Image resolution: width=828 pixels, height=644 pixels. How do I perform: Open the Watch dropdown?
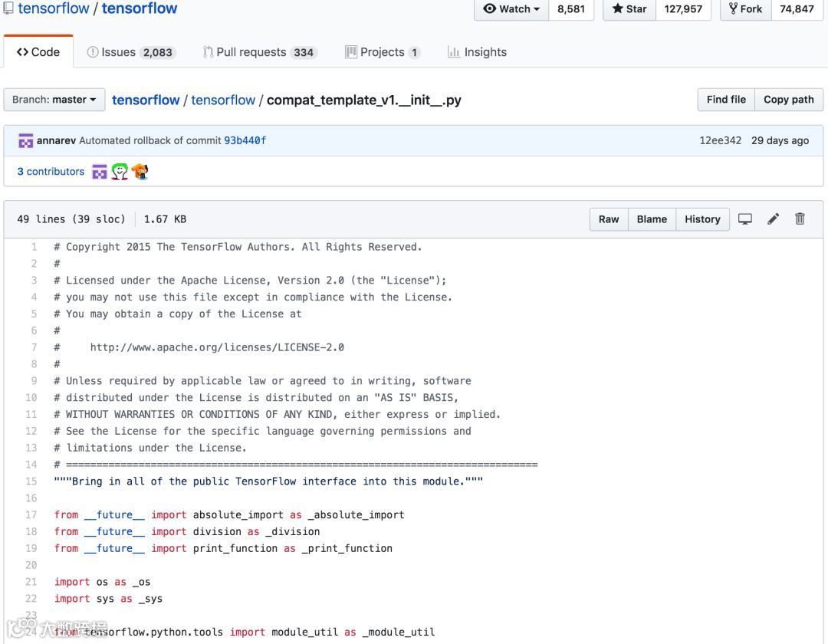click(x=511, y=9)
